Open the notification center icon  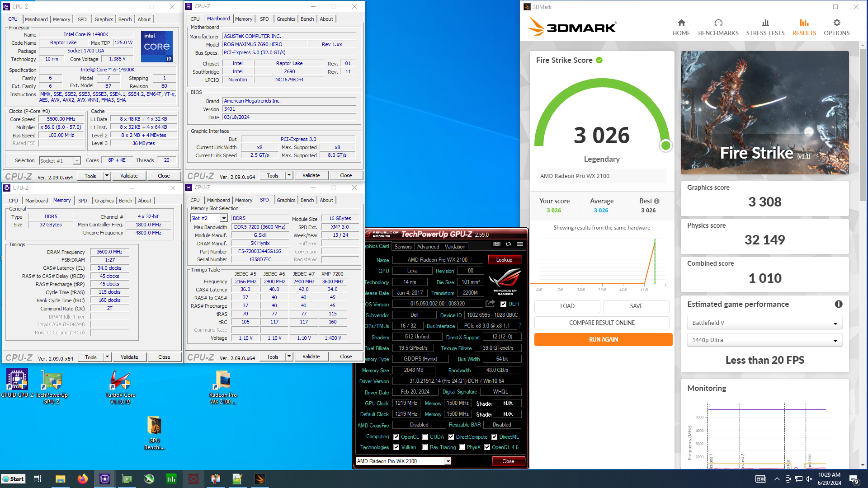(x=854, y=479)
